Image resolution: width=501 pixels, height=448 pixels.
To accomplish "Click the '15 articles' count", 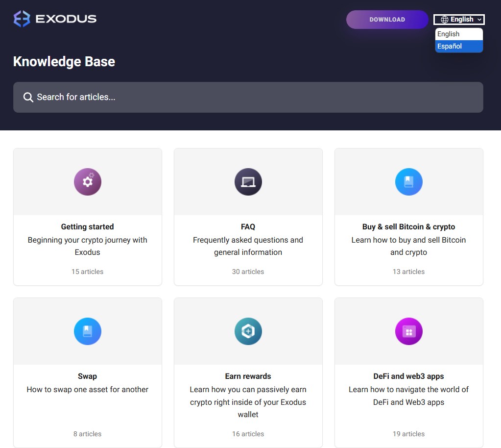I will (88, 272).
